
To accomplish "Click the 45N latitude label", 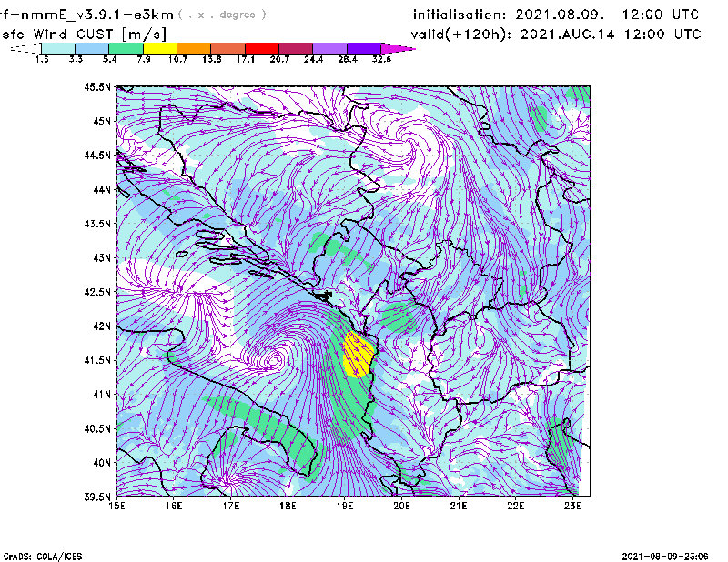I will (102, 121).
